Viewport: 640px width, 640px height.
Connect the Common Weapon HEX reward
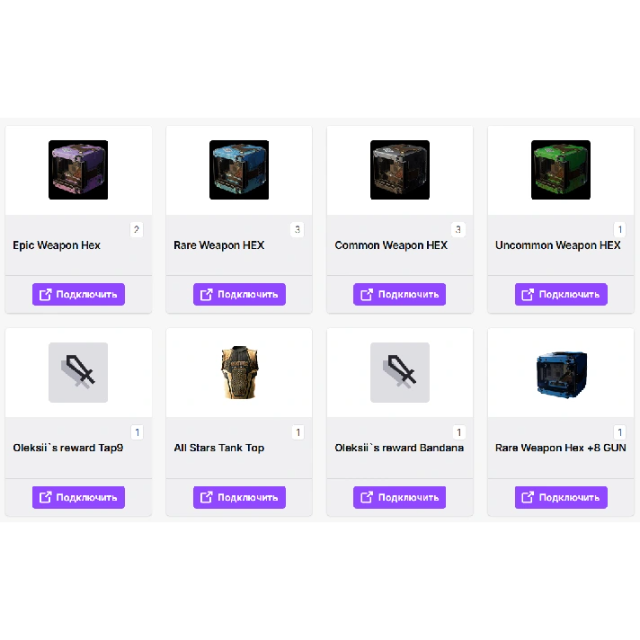pos(400,294)
